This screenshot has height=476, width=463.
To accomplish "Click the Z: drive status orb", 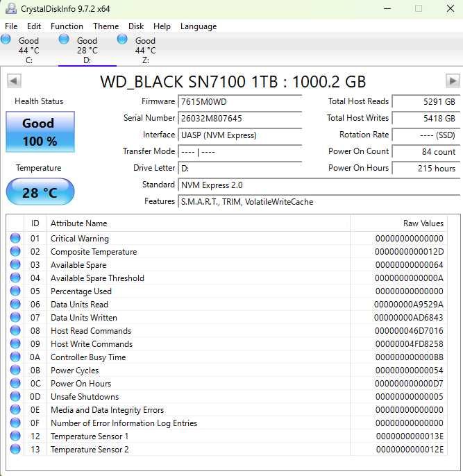I will 122,39.
